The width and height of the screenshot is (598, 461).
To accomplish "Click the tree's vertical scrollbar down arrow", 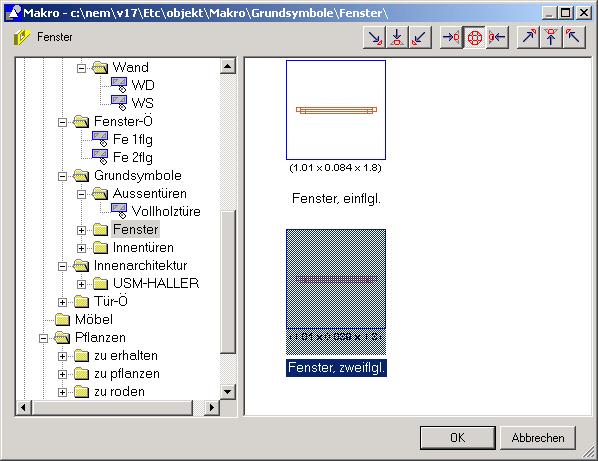I will [228, 392].
